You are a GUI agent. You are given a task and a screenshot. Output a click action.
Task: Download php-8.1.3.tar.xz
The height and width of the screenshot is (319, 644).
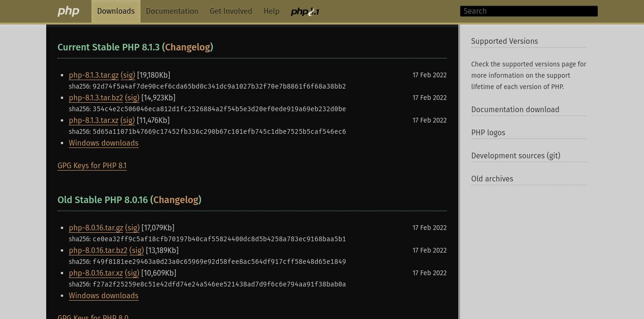(94, 121)
